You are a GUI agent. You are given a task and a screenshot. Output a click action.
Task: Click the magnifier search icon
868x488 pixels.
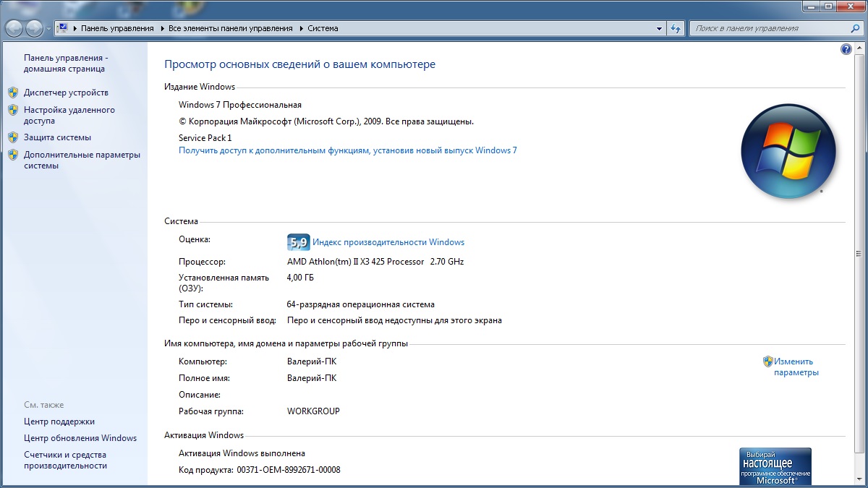coord(854,28)
